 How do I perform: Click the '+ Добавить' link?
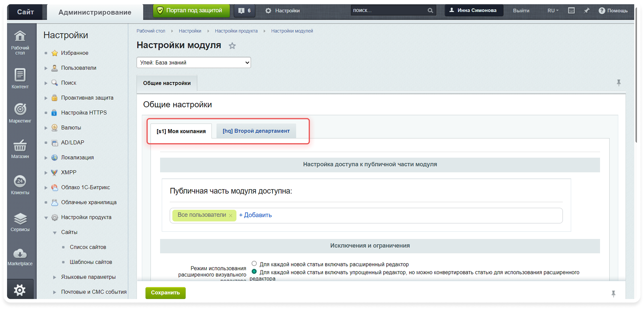[x=255, y=215]
